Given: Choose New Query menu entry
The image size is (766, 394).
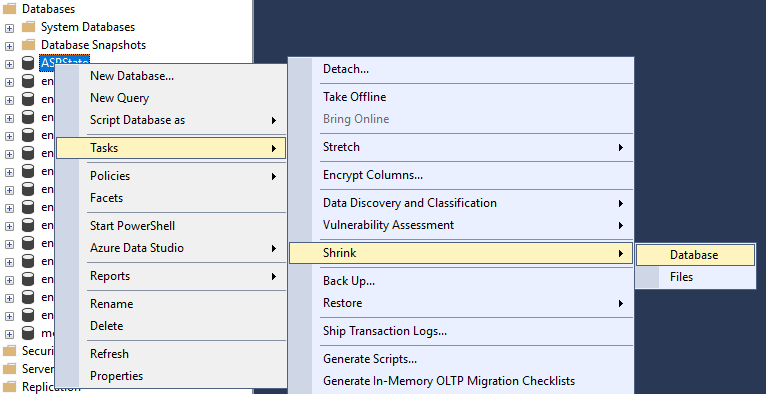Looking at the screenshot, I should tap(171, 98).
